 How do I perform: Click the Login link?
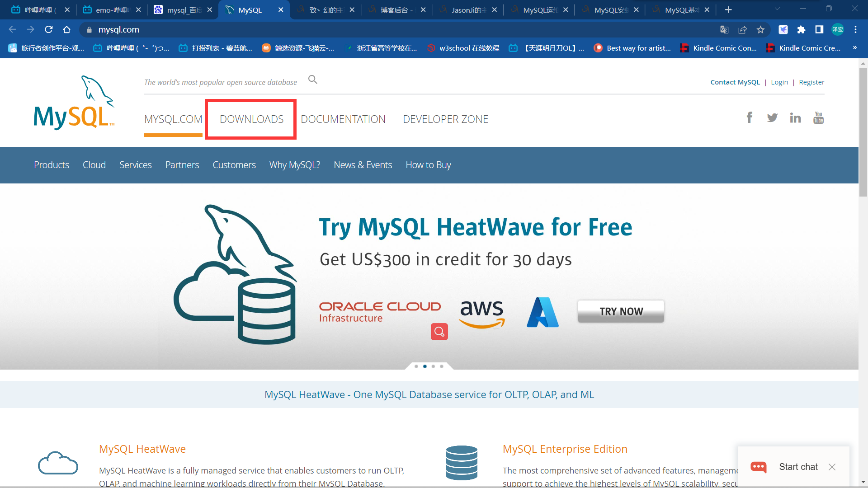[x=779, y=82]
